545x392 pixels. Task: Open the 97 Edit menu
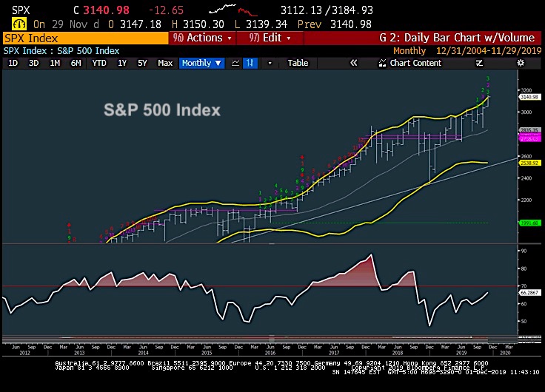[x=270, y=38]
